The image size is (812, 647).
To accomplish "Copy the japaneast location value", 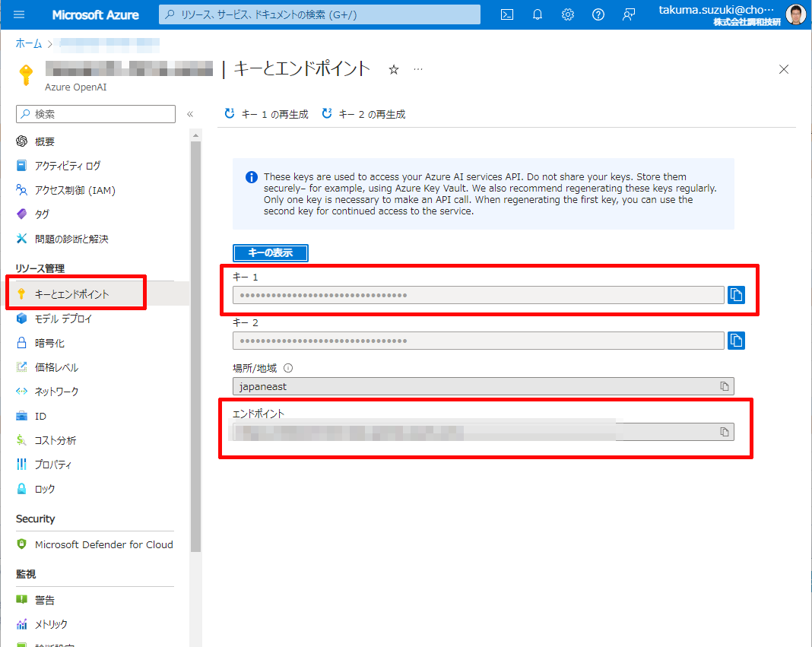I will [725, 386].
